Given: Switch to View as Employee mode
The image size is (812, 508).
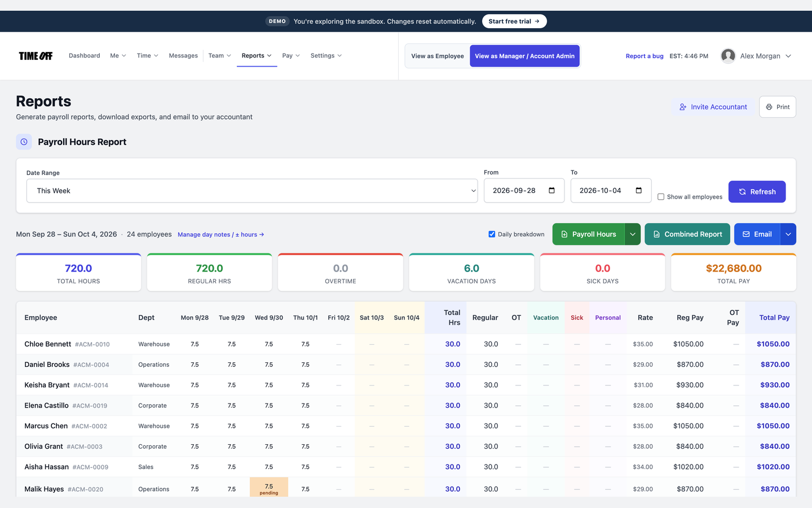Looking at the screenshot, I should click(438, 56).
